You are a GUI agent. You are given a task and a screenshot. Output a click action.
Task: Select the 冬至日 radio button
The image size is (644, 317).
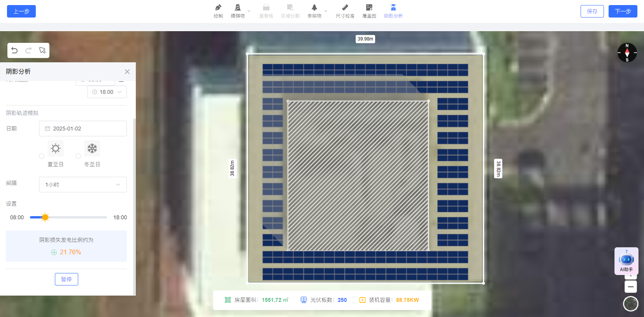(78, 156)
